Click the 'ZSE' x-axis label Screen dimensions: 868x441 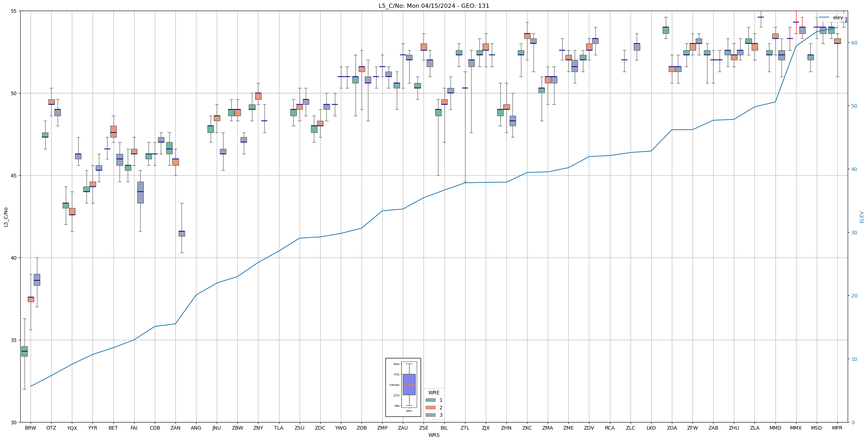click(424, 428)
